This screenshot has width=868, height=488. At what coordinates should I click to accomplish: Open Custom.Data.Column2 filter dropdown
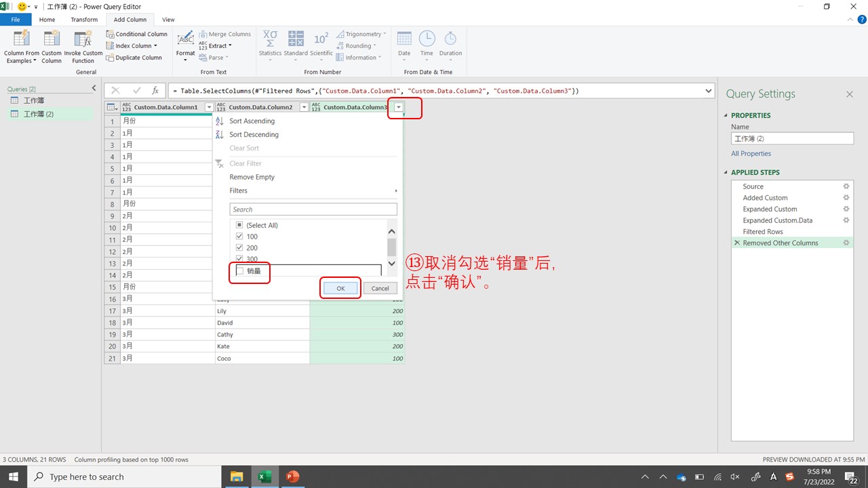(304, 107)
